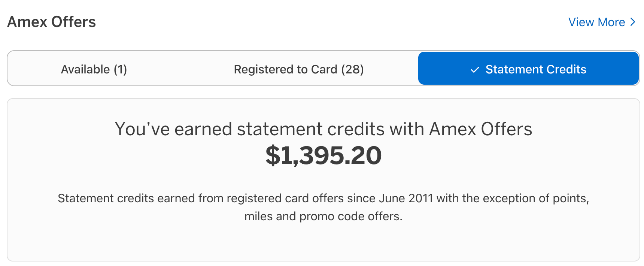Select Available to see new offers

click(94, 69)
